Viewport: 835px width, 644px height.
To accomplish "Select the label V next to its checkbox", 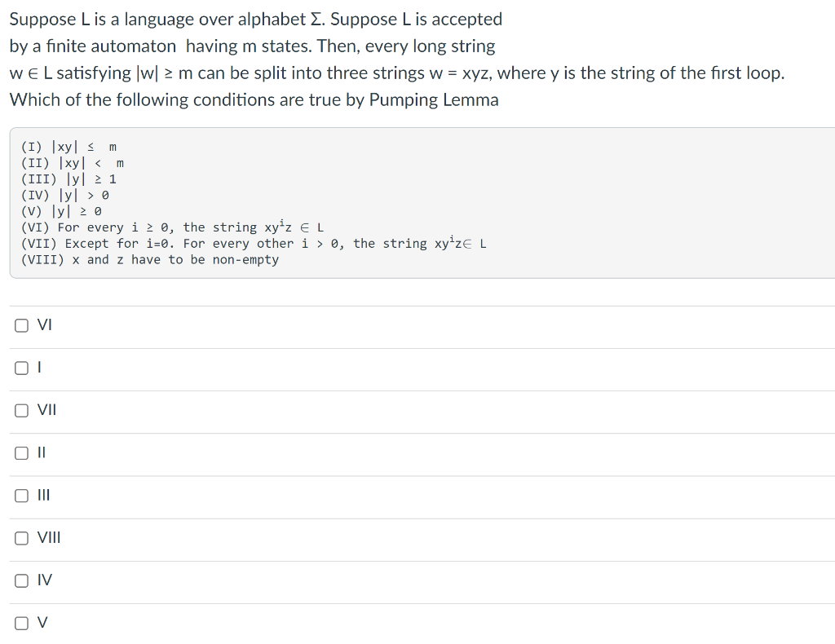I will [41, 622].
